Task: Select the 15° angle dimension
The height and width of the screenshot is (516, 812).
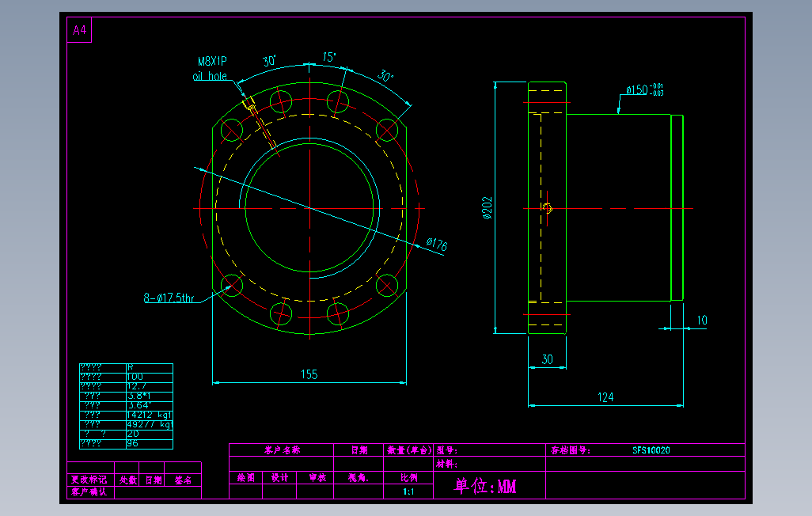Action: 329,56
